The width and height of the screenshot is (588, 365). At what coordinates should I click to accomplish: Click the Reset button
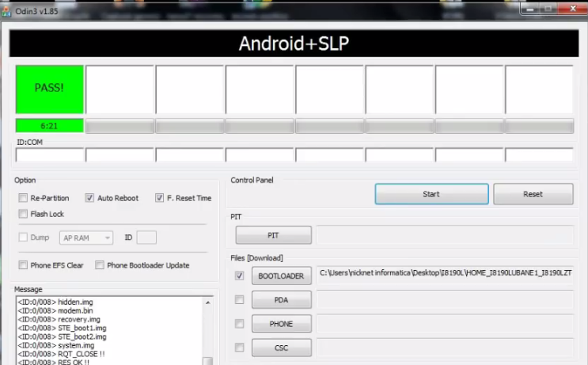coord(533,194)
